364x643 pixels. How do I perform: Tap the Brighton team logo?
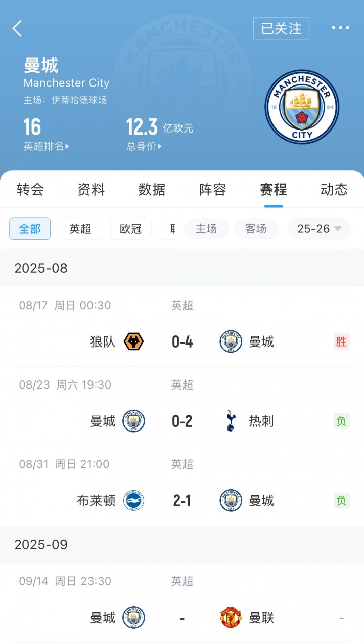click(x=133, y=501)
